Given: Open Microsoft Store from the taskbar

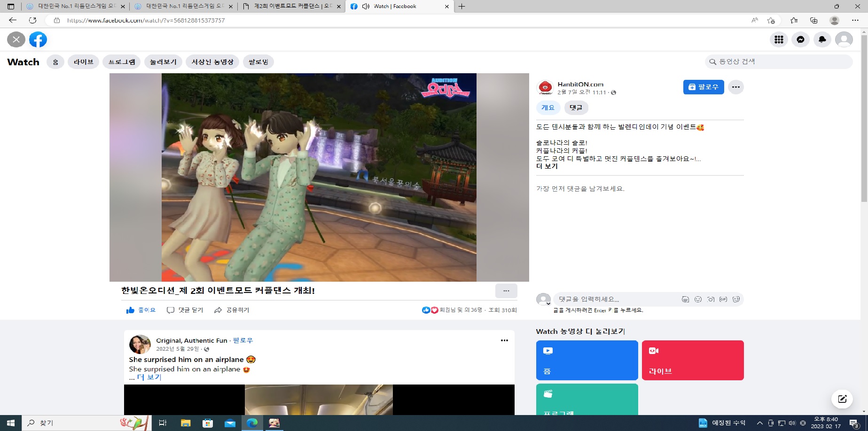Looking at the screenshot, I should pos(208,423).
